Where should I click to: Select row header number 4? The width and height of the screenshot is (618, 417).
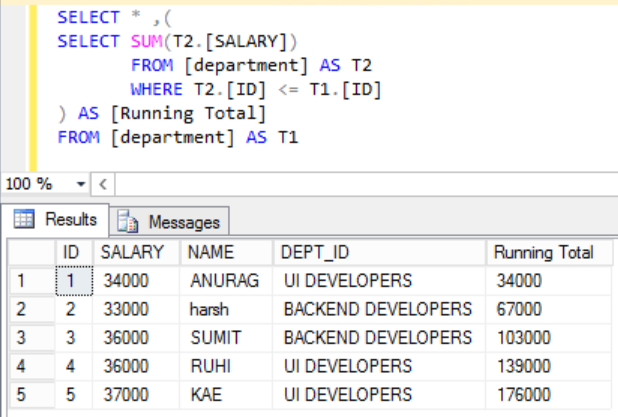pyautogui.click(x=32, y=366)
